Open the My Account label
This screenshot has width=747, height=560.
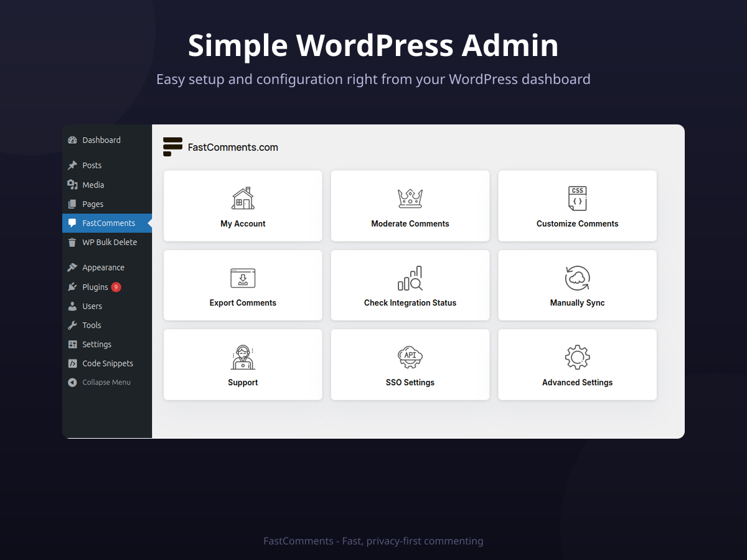coord(243,224)
